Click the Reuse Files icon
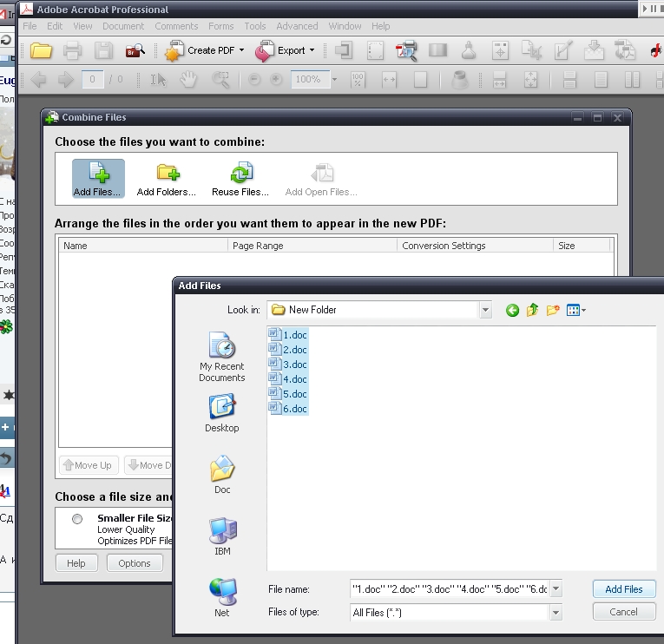 (240, 179)
